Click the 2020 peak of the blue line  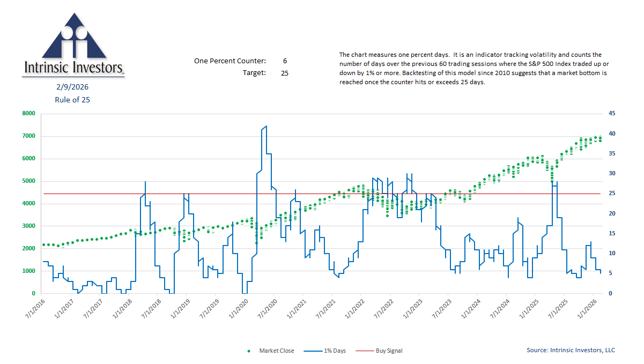[x=267, y=127]
